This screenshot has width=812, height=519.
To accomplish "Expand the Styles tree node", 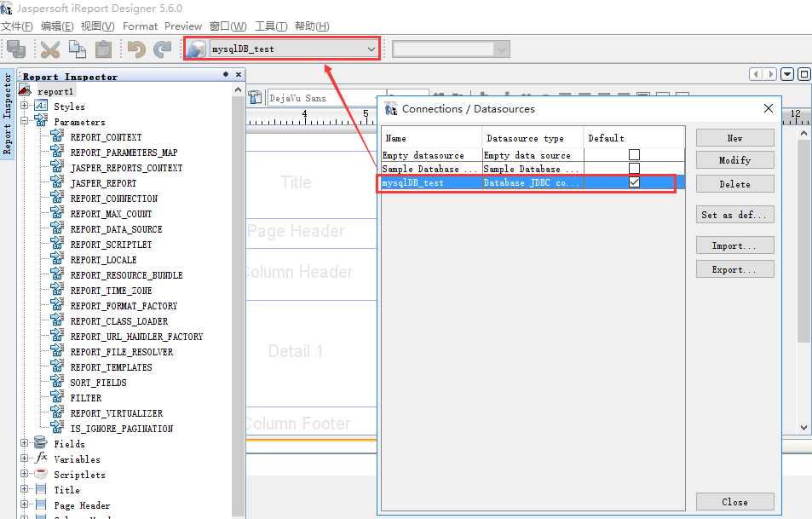I will click(24, 106).
